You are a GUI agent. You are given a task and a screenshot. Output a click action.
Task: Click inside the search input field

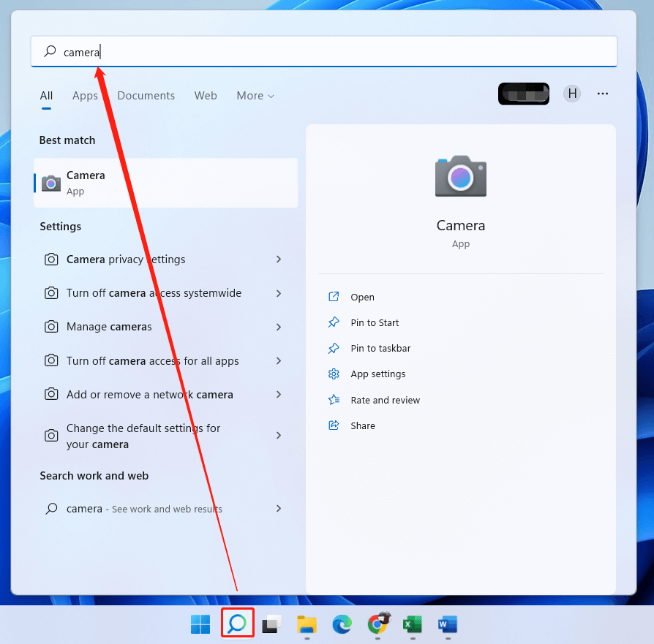click(293, 51)
